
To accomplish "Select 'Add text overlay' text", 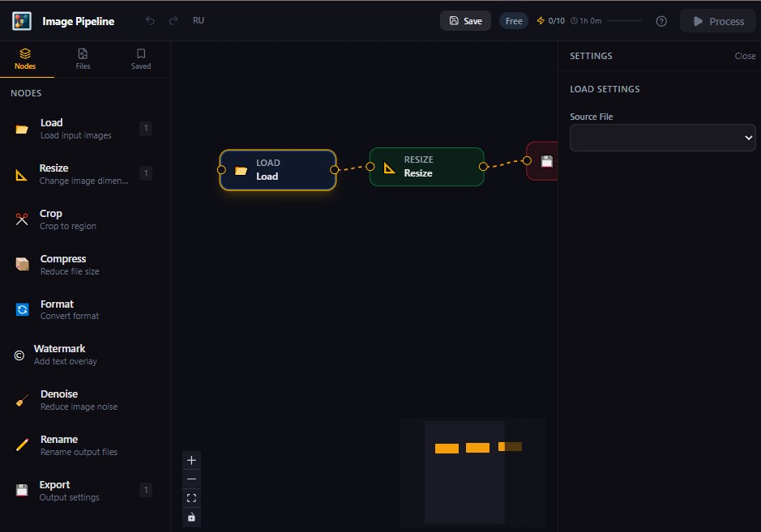I will click(66, 361).
